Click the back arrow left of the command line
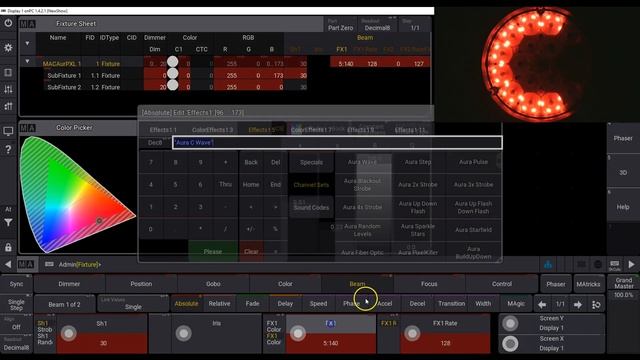 [x=8, y=264]
